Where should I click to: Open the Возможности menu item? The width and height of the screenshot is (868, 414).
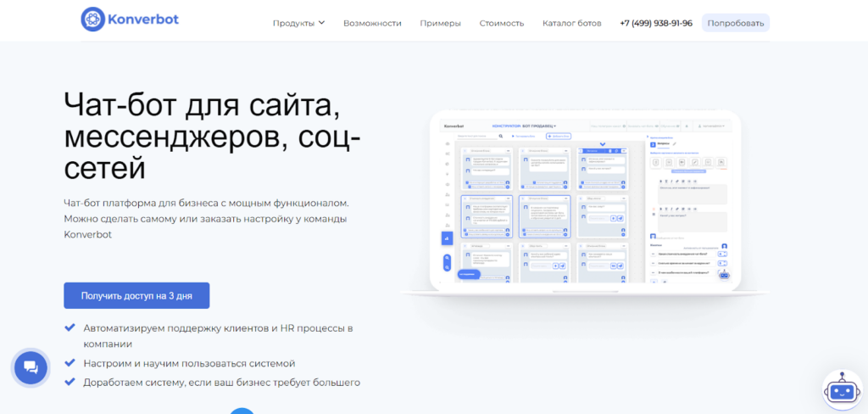click(372, 23)
